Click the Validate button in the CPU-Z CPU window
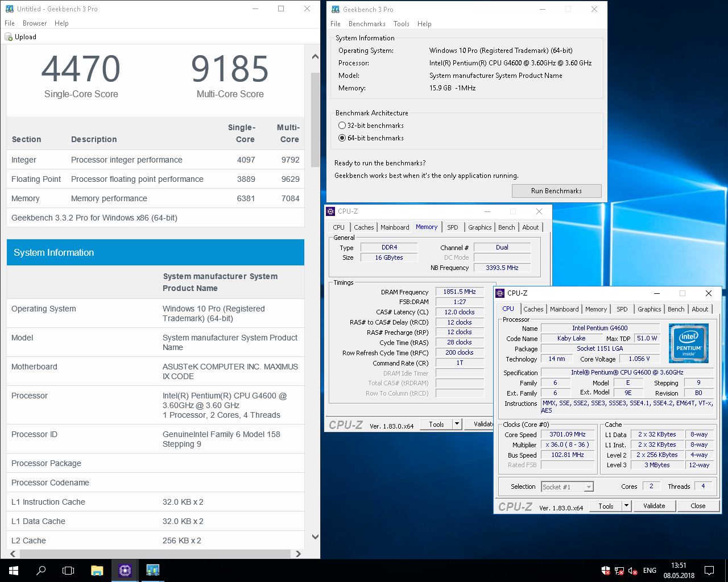This screenshot has height=582, width=728. coord(654,506)
